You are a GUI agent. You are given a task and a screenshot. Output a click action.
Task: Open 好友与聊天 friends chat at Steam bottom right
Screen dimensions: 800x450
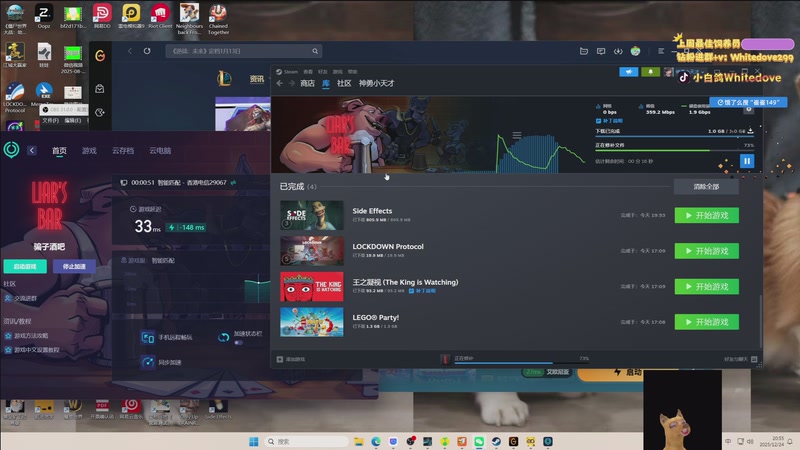click(x=740, y=359)
